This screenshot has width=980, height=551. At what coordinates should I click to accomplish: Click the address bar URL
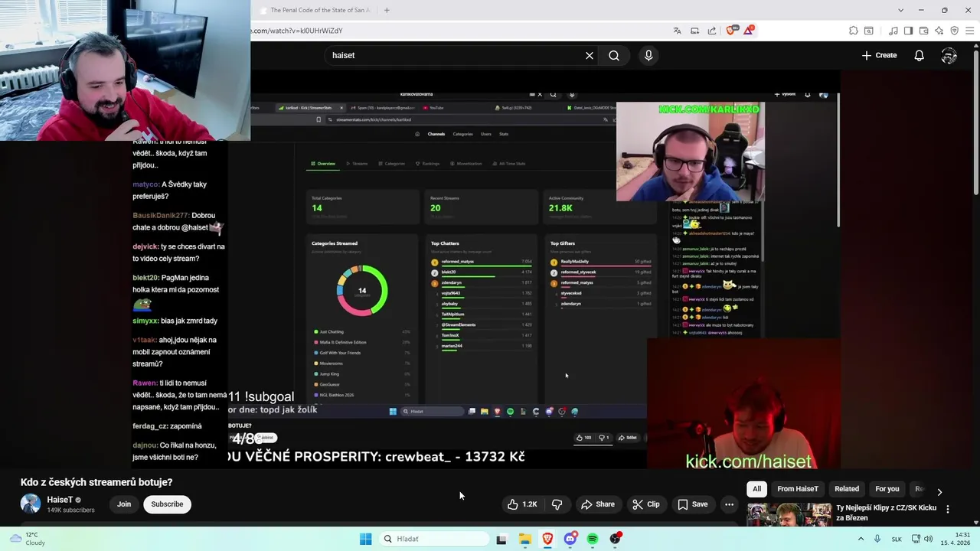[296, 31]
